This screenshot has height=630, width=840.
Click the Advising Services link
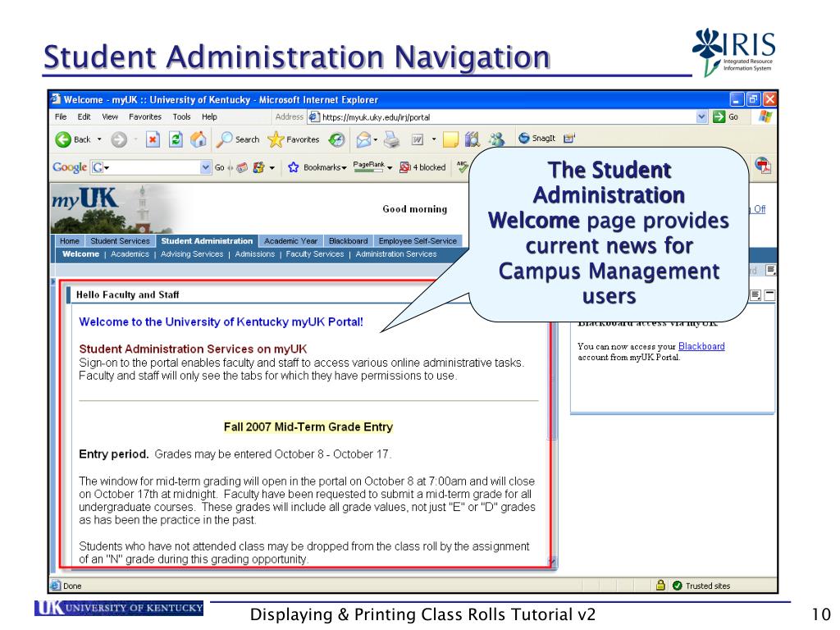coord(192,254)
